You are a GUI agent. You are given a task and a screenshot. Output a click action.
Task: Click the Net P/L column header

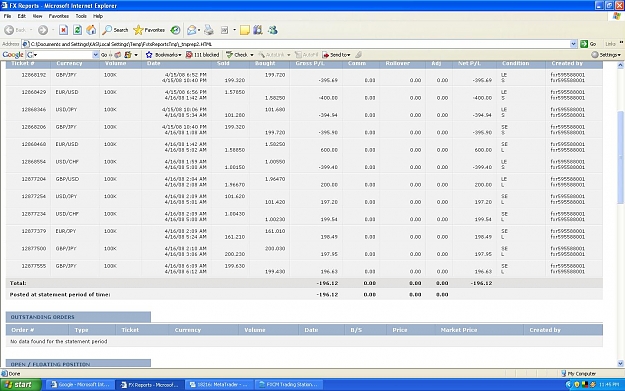click(469, 63)
